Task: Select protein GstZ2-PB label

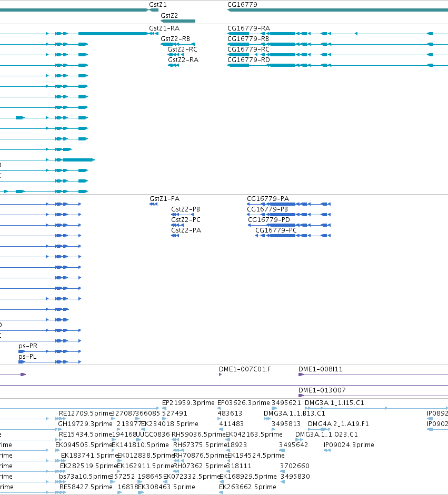Action: [x=185, y=209]
